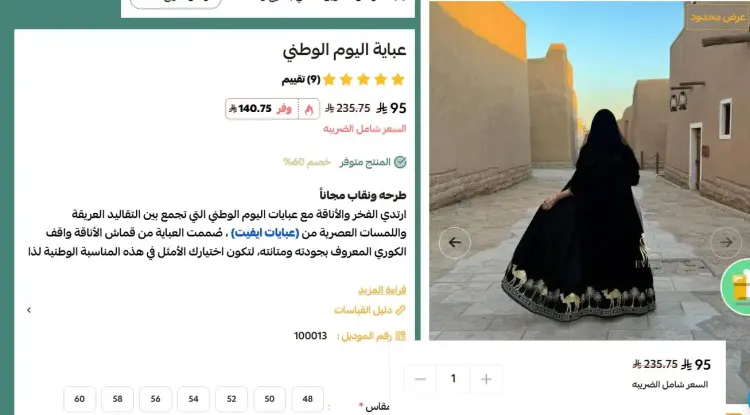Expand the size guide chevron arrow
The width and height of the screenshot is (750, 415).
pyautogui.click(x=29, y=310)
